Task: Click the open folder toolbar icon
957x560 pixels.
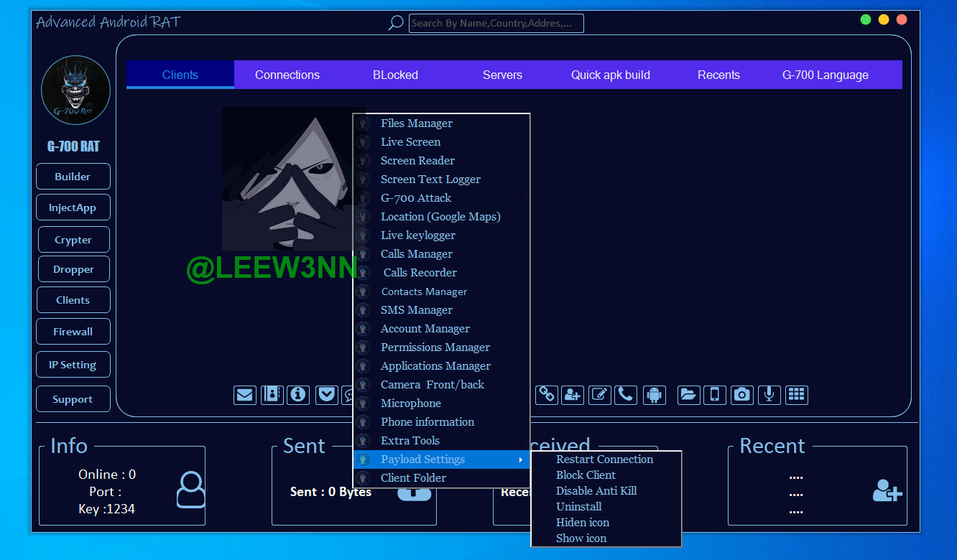Action: pos(688,394)
